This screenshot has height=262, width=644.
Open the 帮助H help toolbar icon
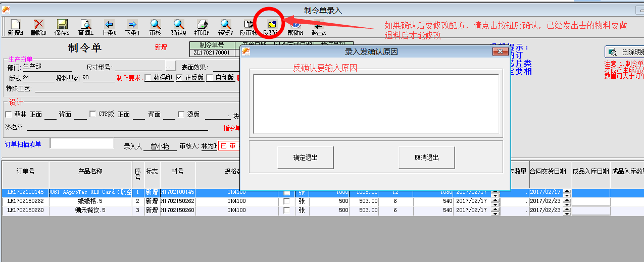coord(295,28)
